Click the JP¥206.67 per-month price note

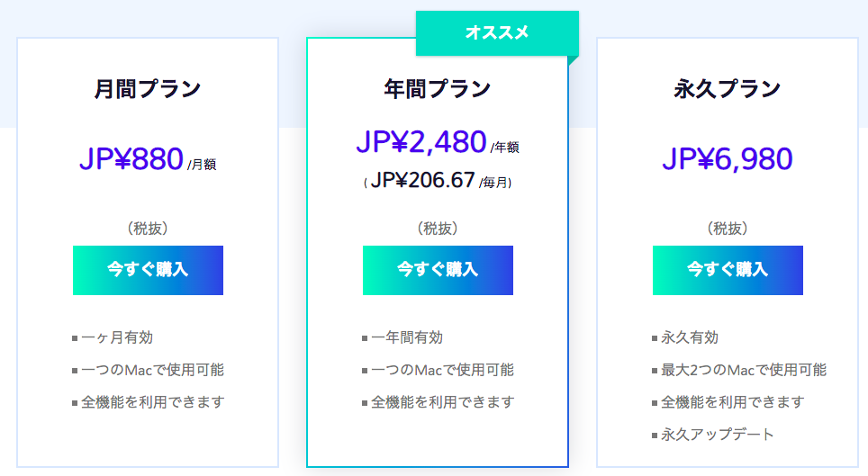click(x=422, y=180)
